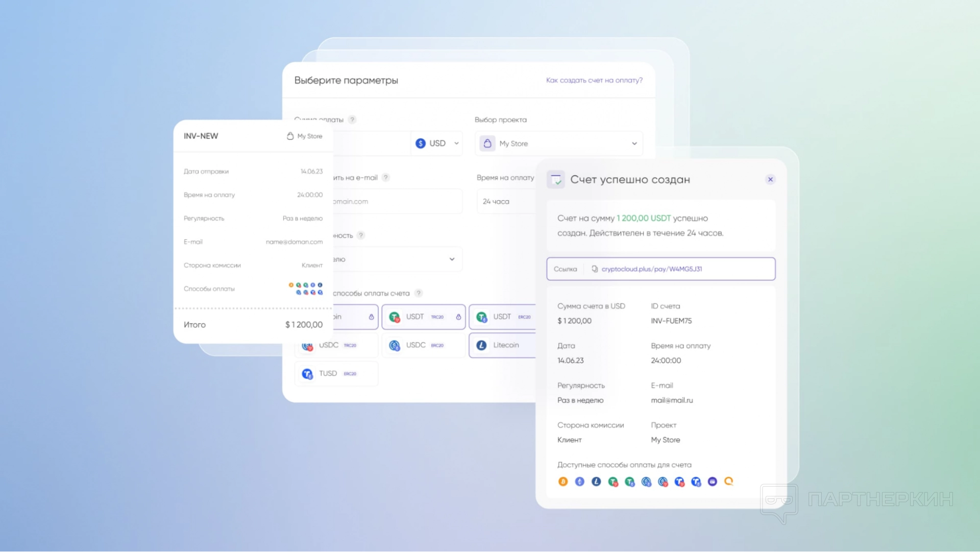The image size is (980, 552).
Task: Click the orange QIWI payment icon
Action: pyautogui.click(x=729, y=482)
